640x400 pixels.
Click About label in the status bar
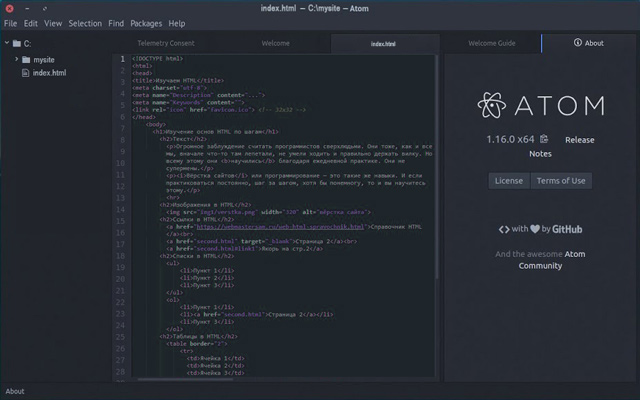[15, 391]
